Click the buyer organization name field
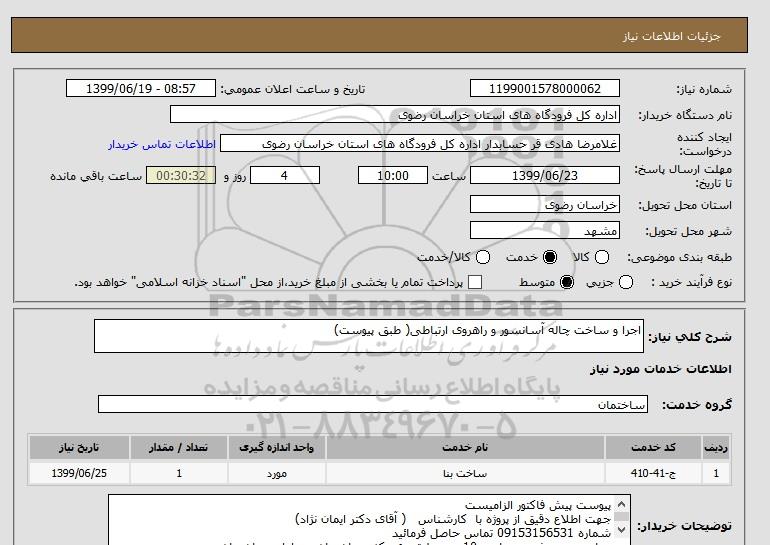Screen dimensions: 770x545 (395, 114)
